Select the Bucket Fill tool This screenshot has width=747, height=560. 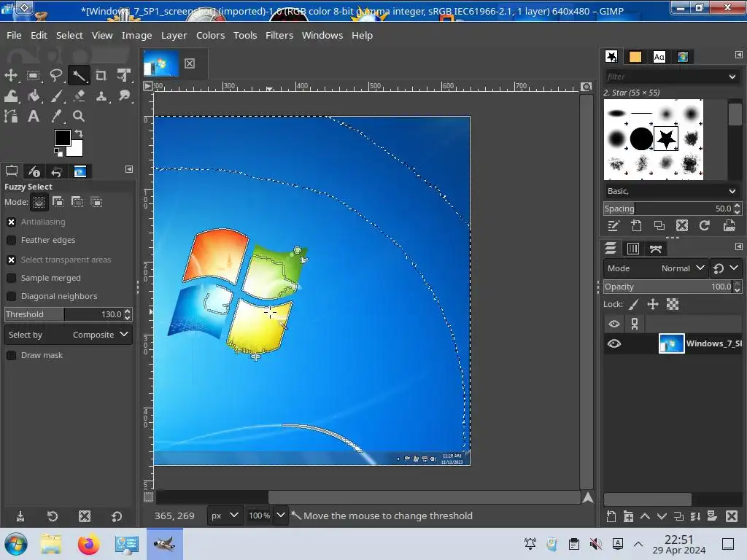[33, 96]
